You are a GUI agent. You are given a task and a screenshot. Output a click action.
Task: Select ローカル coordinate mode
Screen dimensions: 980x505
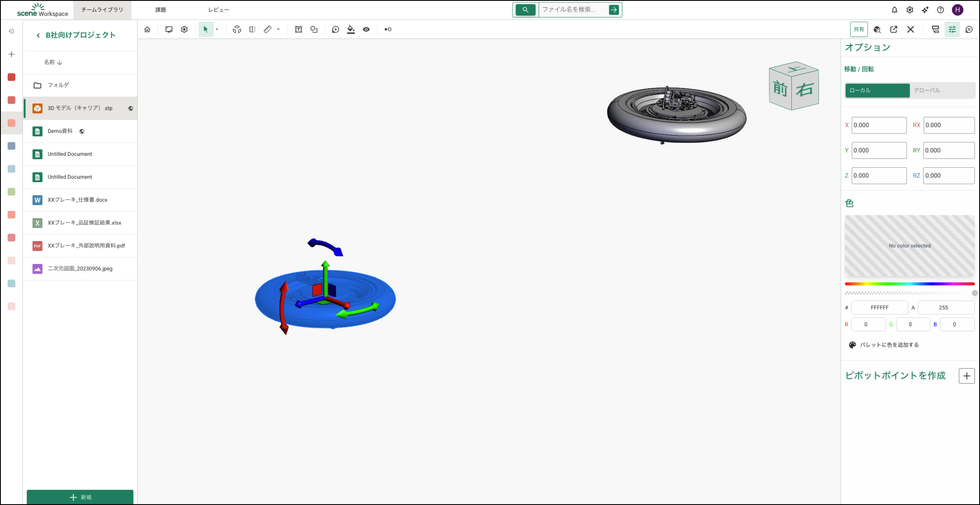877,90
